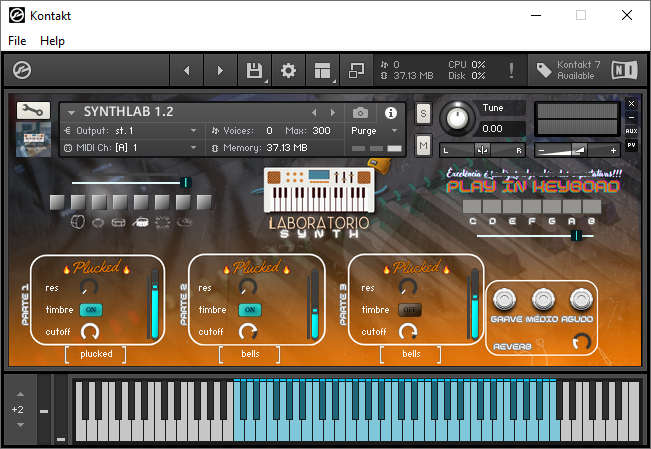
Task: Select next instrument arrow beside SYNTHLAB 1.2
Action: pyautogui.click(x=333, y=113)
